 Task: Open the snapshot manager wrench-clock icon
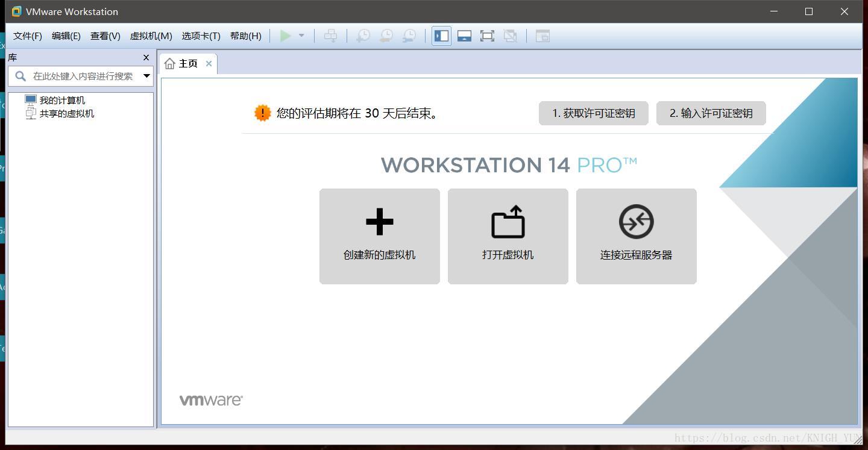[x=409, y=36]
